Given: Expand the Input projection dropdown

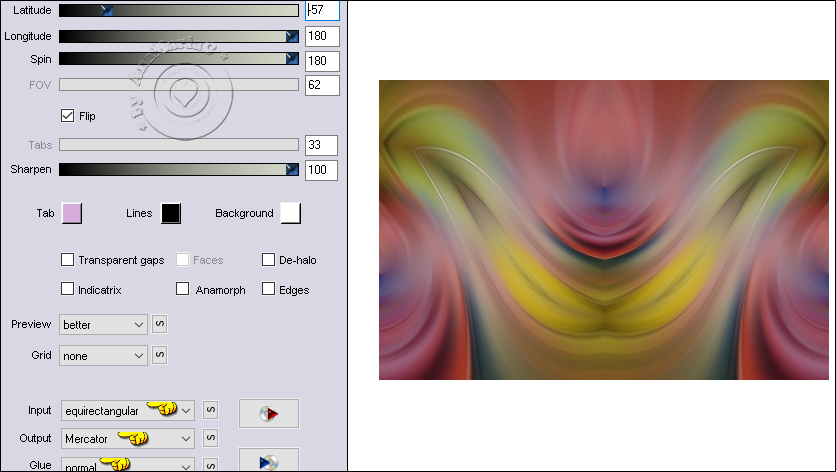Looking at the screenshot, I should coord(127,410).
